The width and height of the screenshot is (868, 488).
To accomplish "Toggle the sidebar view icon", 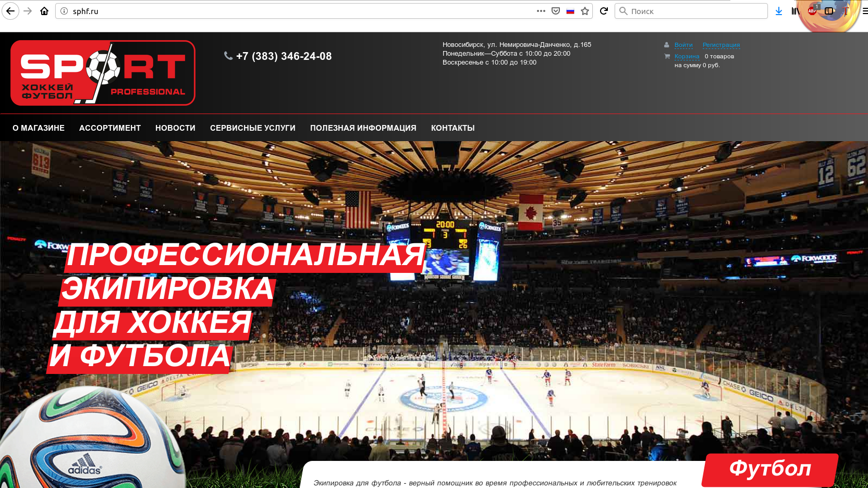I will pyautogui.click(x=829, y=11).
